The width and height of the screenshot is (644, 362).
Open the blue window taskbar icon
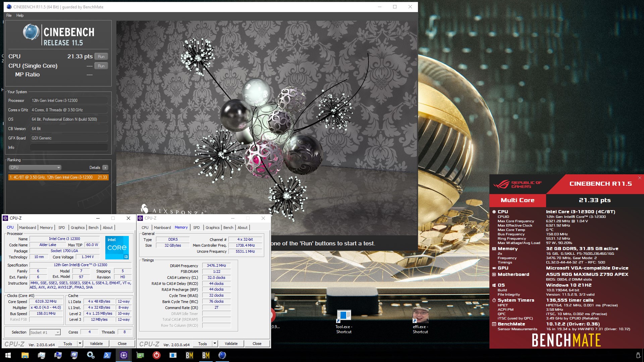tap(173, 355)
